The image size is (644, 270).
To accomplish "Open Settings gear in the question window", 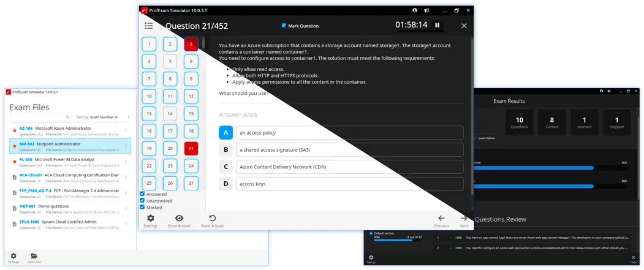I will [151, 219].
